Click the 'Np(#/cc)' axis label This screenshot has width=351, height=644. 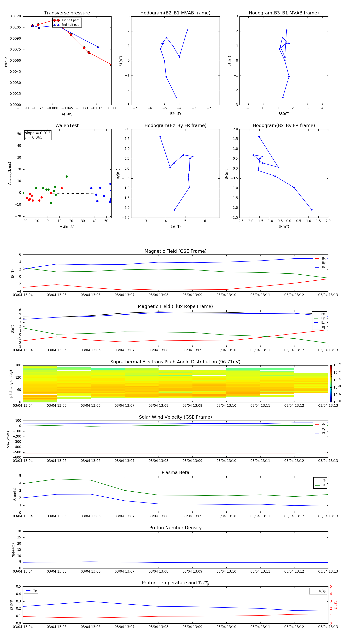click(13, 550)
